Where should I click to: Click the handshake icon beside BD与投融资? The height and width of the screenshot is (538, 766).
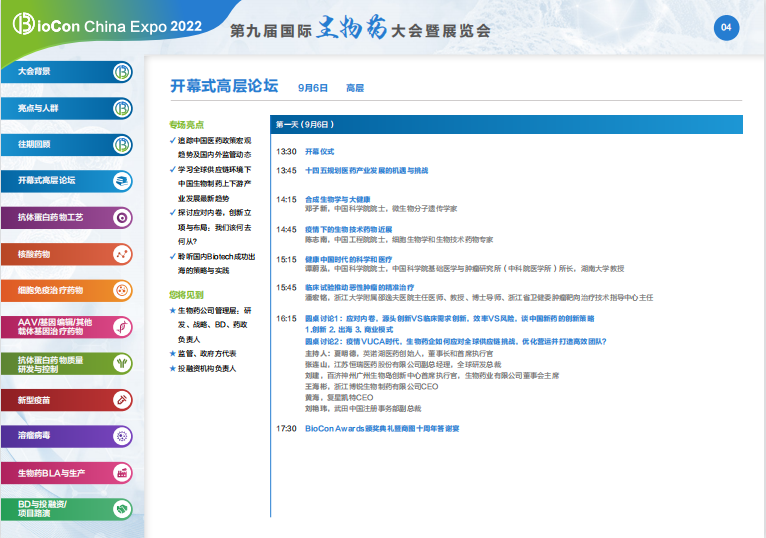pos(121,508)
